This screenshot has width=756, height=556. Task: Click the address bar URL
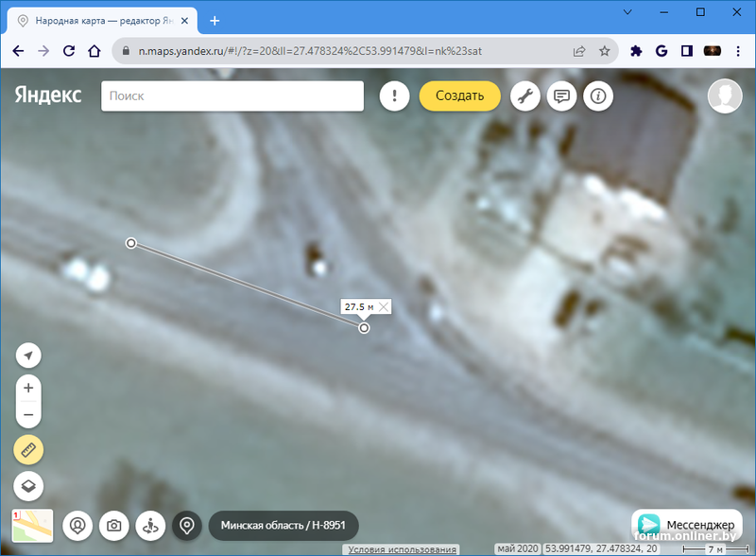coord(310,51)
